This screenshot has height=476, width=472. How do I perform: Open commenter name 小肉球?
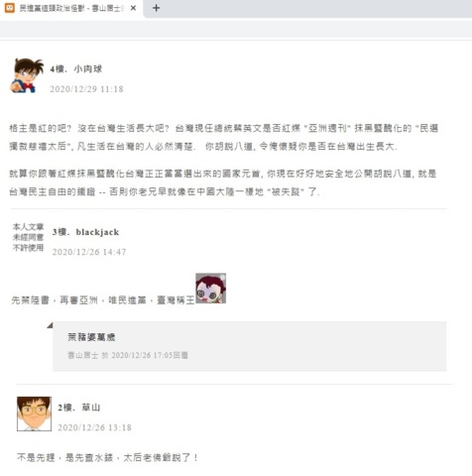(x=87, y=68)
